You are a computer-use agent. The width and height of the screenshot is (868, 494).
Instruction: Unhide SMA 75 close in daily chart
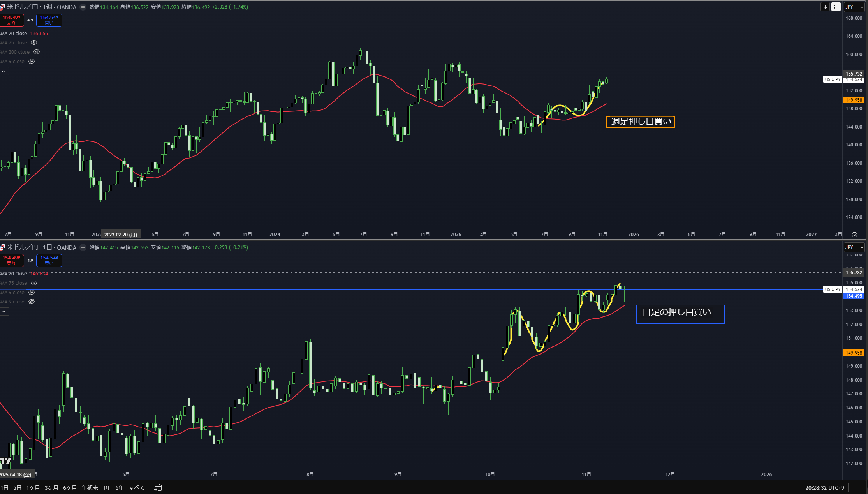tap(34, 283)
